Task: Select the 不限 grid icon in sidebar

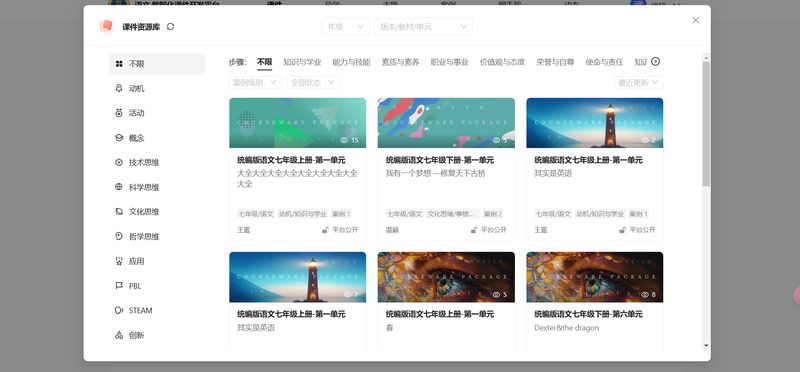Action: click(119, 64)
